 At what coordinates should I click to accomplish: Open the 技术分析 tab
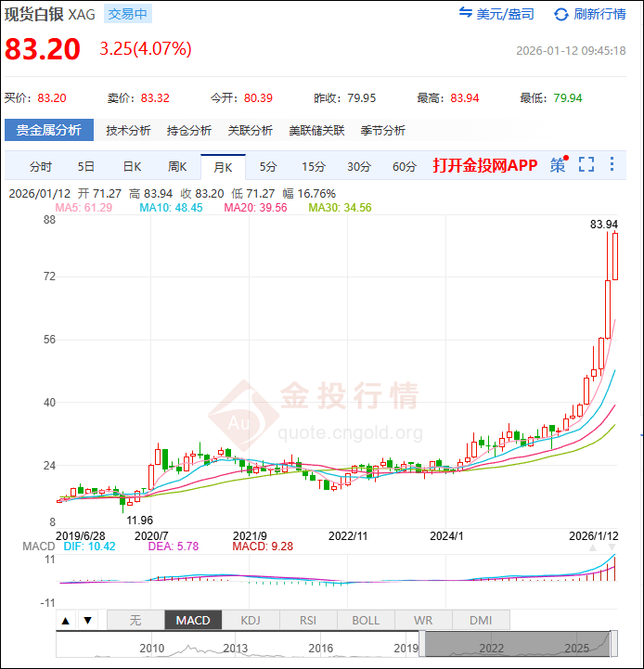(x=128, y=131)
